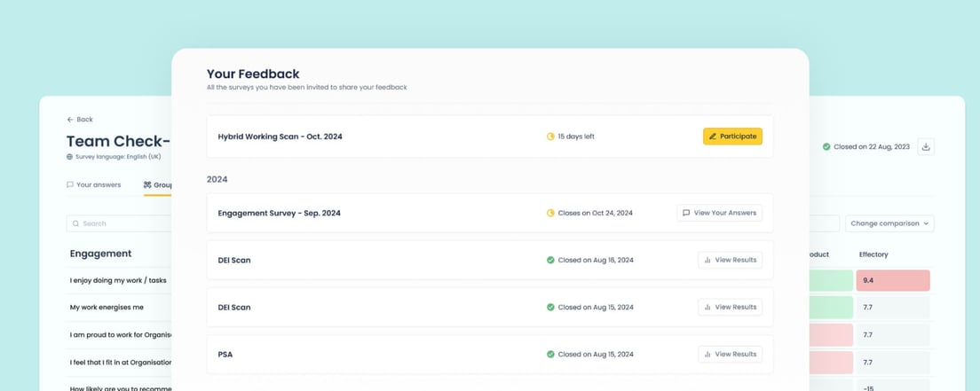Viewport: 980px width, 391px height.
Task: Switch to the Your answers tab
Action: pos(94,185)
